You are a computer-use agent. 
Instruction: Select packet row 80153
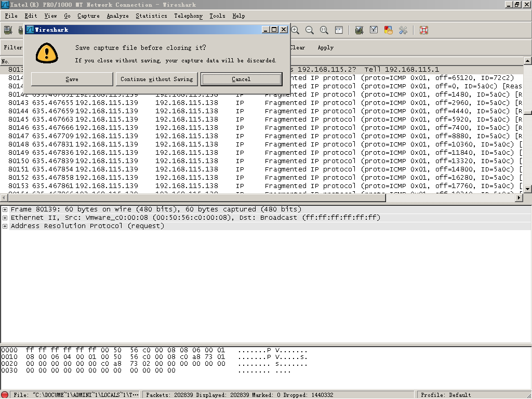pyautogui.click(x=262, y=186)
